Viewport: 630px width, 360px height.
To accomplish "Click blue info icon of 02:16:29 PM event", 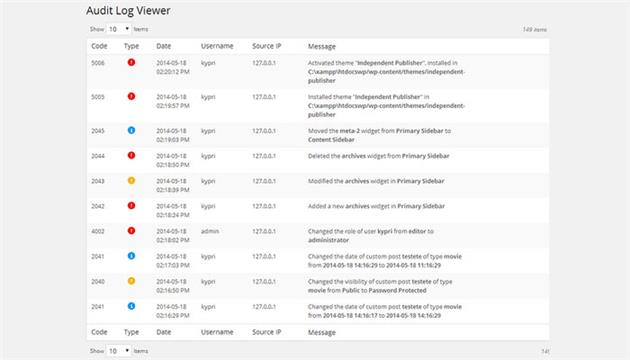I will [x=131, y=306].
